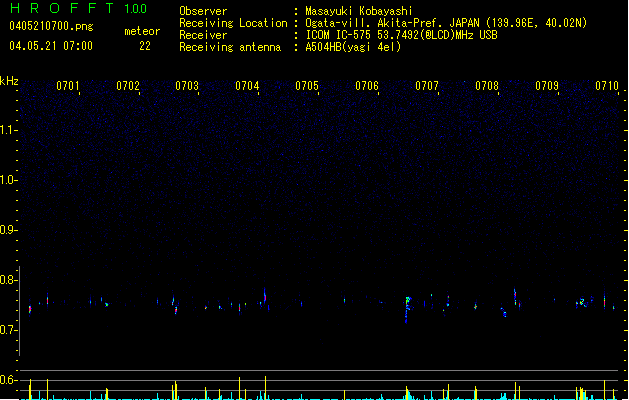Image resolution: width=629 pixels, height=400 pixels.
Task: Click antenna value A504HB(yagi 4el)
Action: coord(353,47)
